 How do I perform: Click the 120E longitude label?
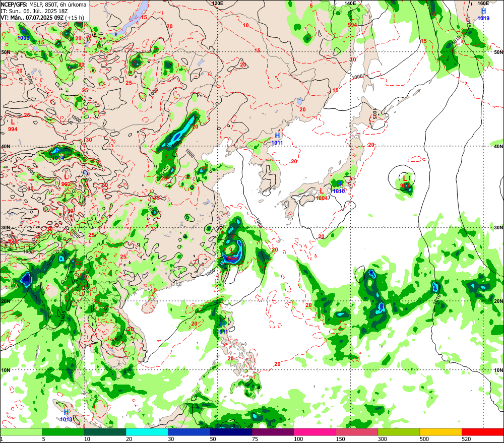(x=218, y=3)
